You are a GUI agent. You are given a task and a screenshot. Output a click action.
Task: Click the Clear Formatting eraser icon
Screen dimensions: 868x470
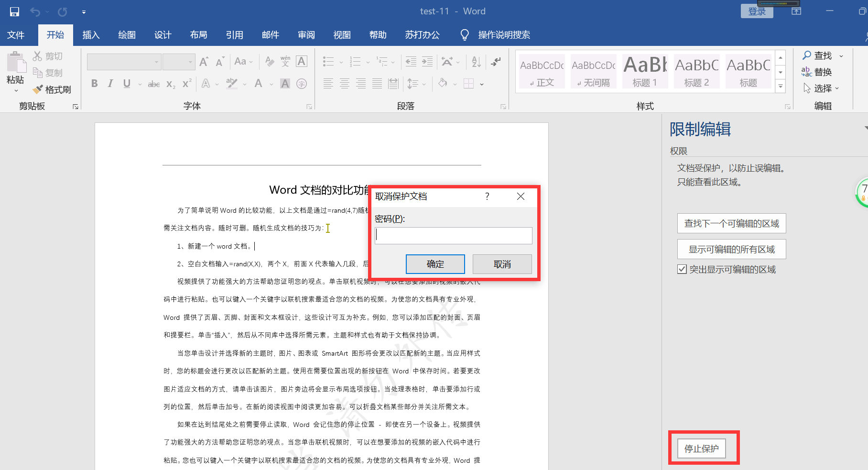click(x=270, y=62)
